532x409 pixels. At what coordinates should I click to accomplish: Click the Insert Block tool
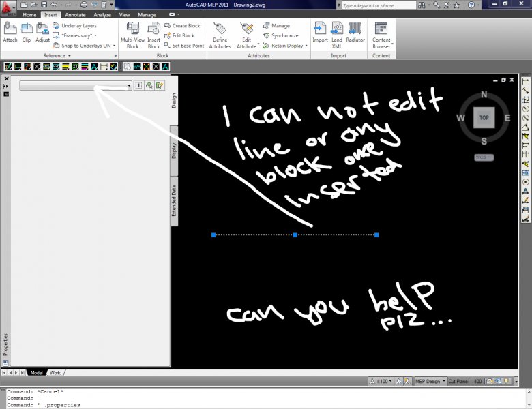(153, 35)
